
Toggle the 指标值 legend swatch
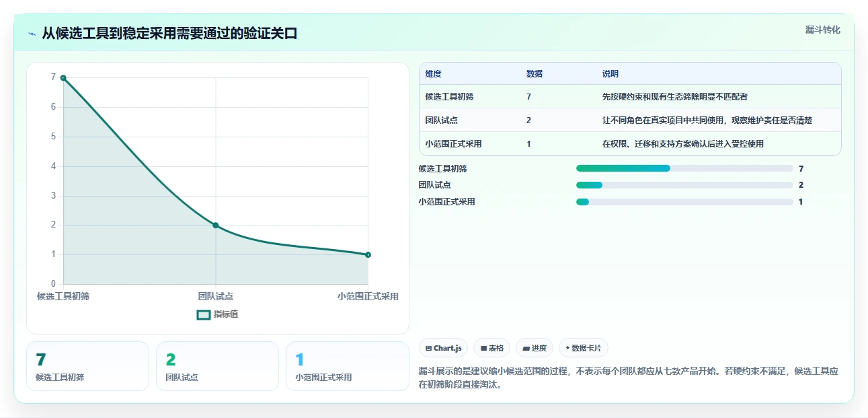pyautogui.click(x=204, y=314)
